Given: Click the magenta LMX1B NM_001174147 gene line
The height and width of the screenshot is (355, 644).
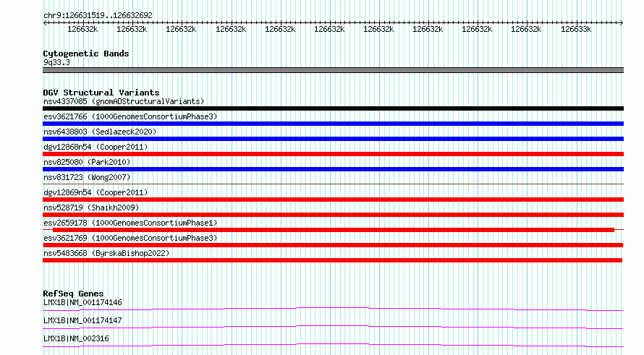Looking at the screenshot, I should tap(333, 327).
